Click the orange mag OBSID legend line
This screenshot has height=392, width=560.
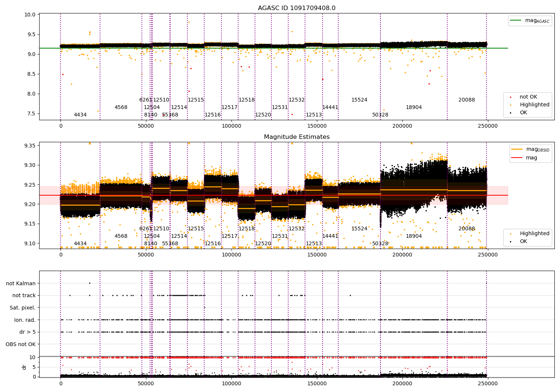pos(517,149)
